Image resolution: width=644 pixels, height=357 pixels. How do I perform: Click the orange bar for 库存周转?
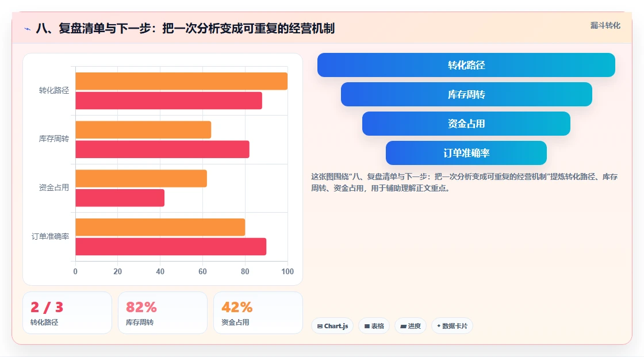point(143,130)
